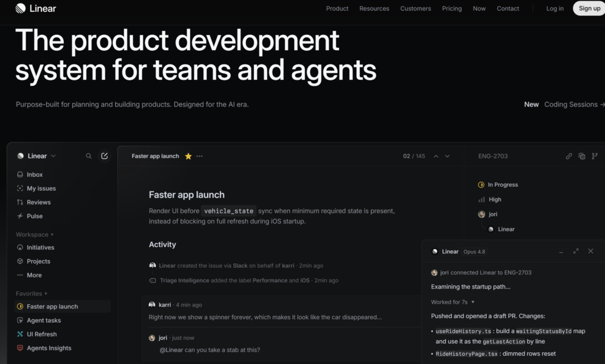
Task: Go to previous issue with up chevron
Action: point(436,156)
